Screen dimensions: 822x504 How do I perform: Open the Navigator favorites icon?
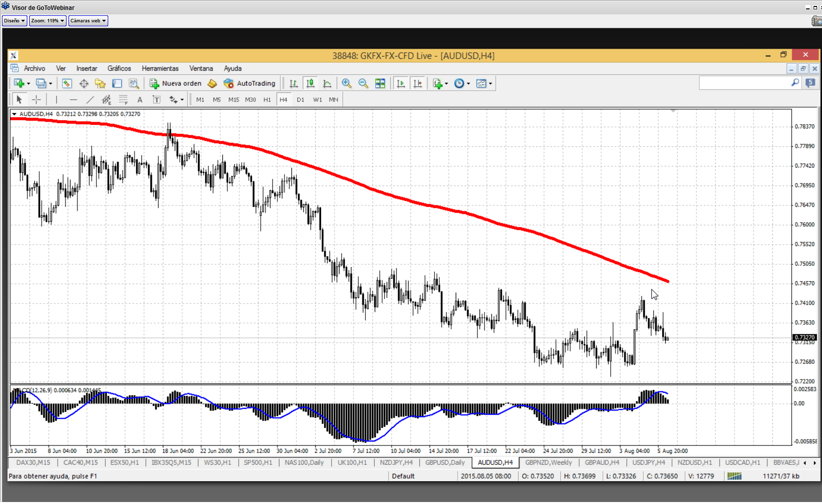pyautogui.click(x=100, y=83)
